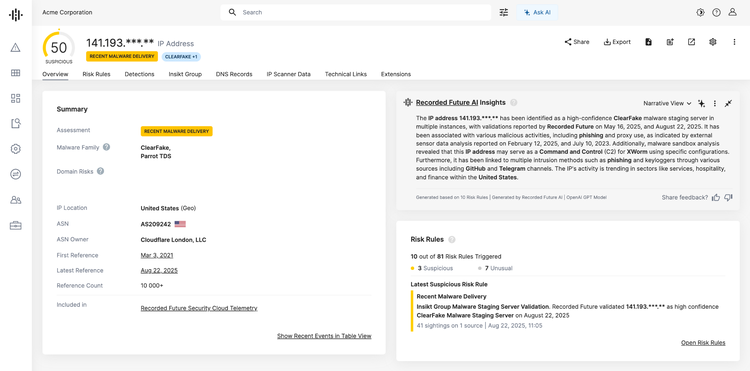
Task: Click Show Recent Events in Table View
Action: point(324,336)
